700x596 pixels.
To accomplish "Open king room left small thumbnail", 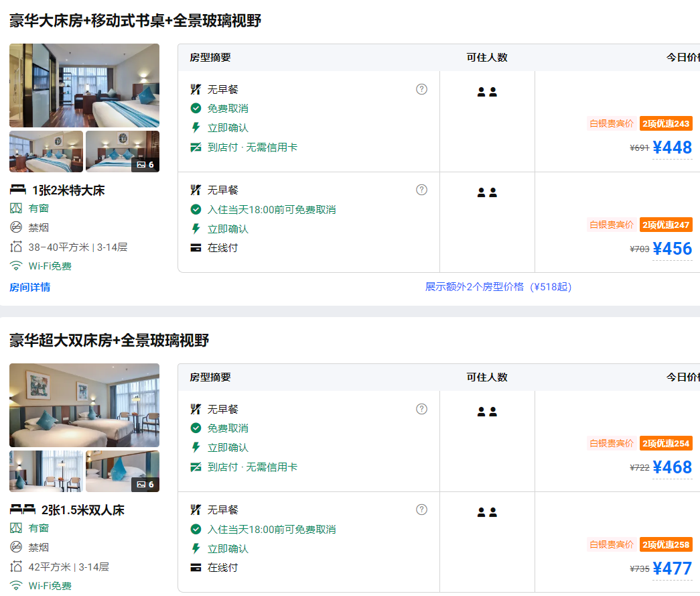I will [46, 152].
